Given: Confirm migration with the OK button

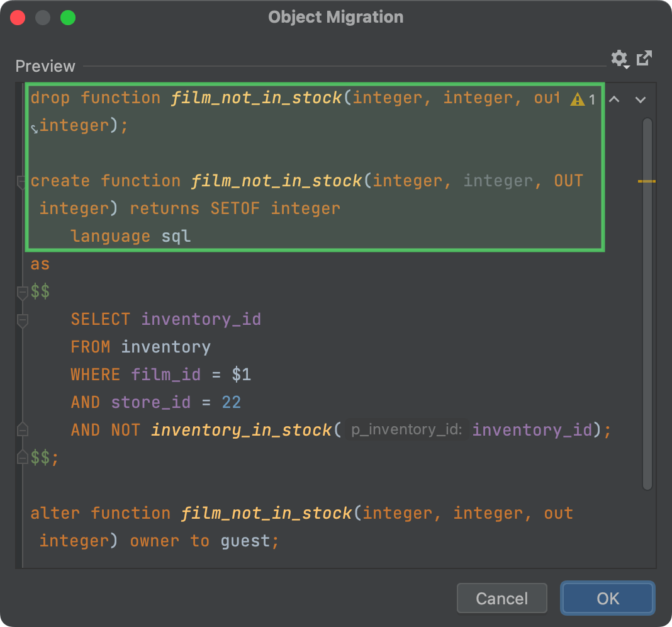Looking at the screenshot, I should [x=608, y=598].
